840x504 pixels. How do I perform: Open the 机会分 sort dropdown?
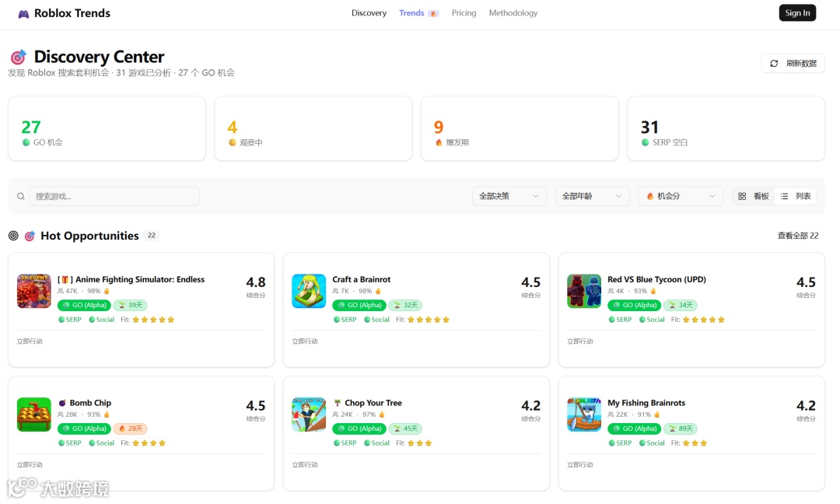pos(681,197)
